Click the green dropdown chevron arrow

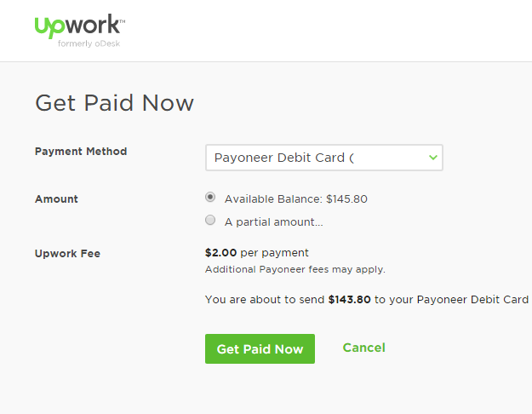coord(433,158)
